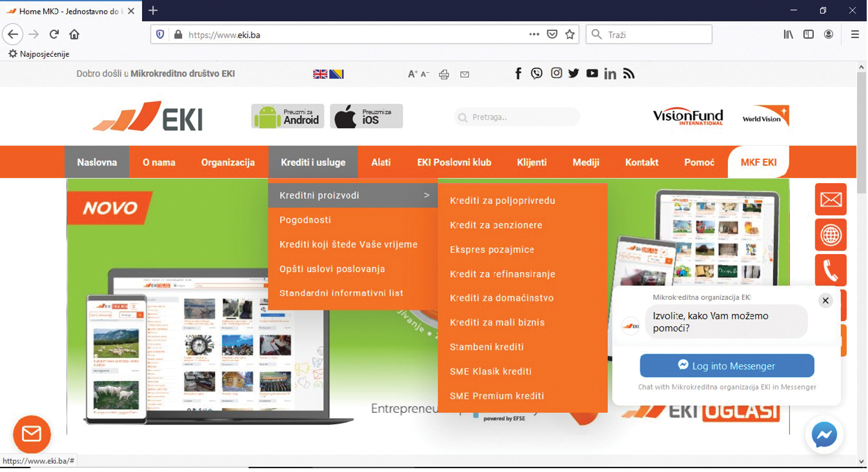Open the Alati menu
This screenshot has width=868, height=472.
(x=381, y=162)
